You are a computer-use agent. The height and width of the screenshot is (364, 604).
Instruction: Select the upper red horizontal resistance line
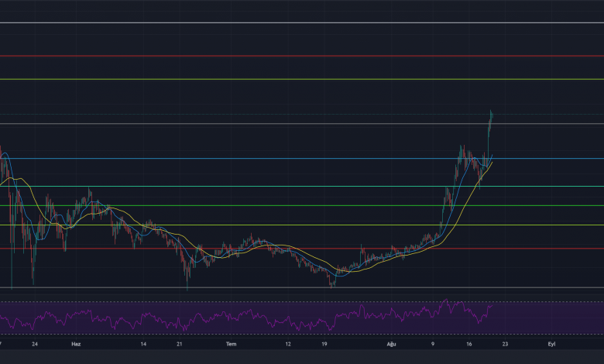coord(302,56)
